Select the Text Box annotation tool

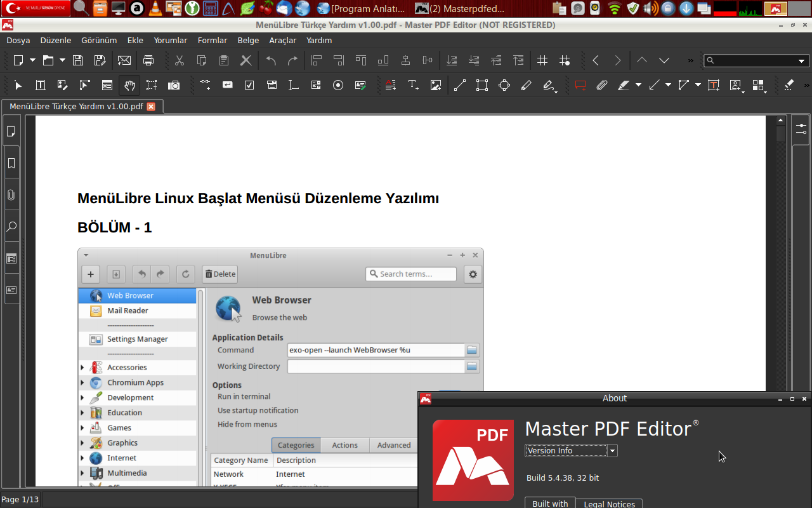tap(714, 85)
